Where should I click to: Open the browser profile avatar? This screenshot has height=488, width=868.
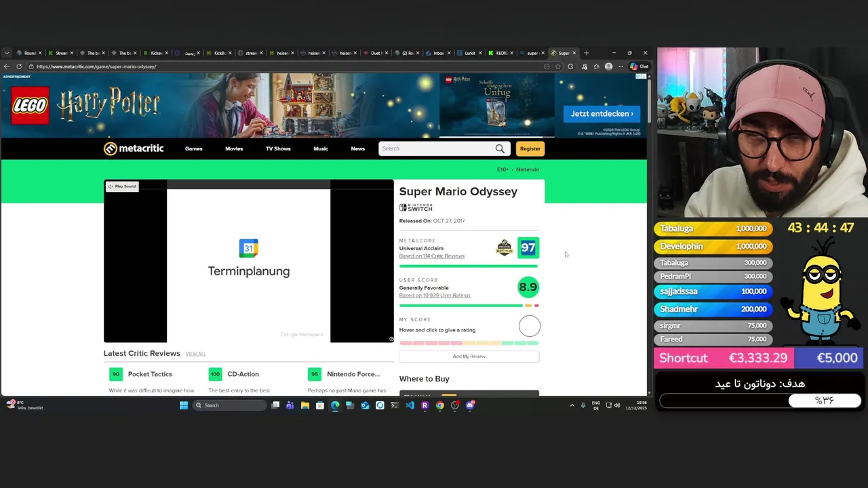click(x=608, y=66)
